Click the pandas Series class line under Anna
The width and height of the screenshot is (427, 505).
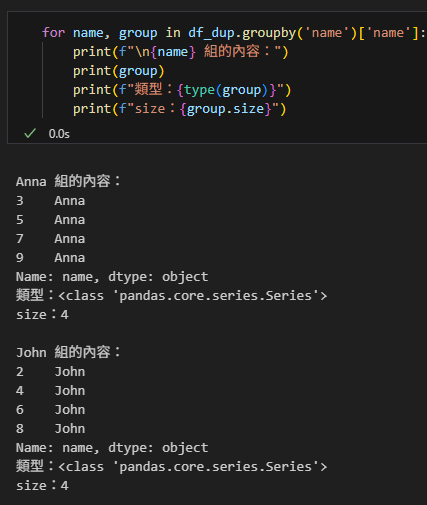point(172,296)
